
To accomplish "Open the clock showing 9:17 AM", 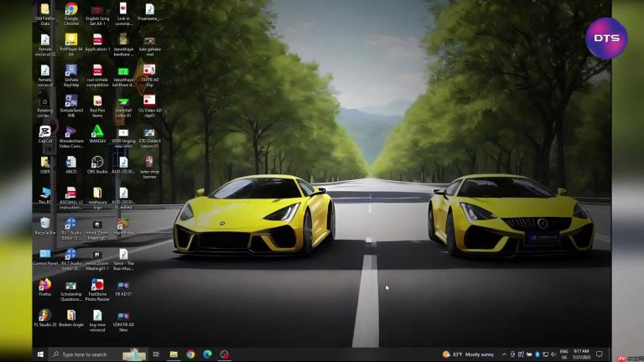I will (581, 354).
